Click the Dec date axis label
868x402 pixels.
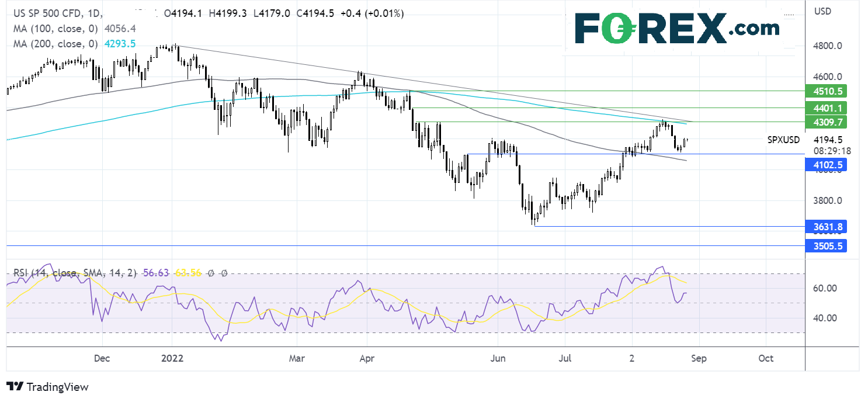point(102,358)
